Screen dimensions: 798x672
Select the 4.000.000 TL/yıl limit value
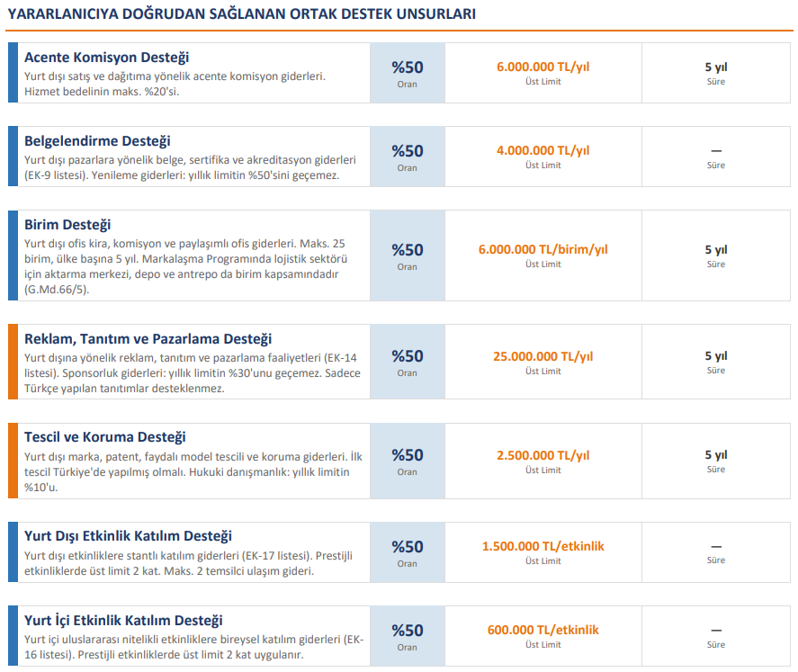[542, 150]
